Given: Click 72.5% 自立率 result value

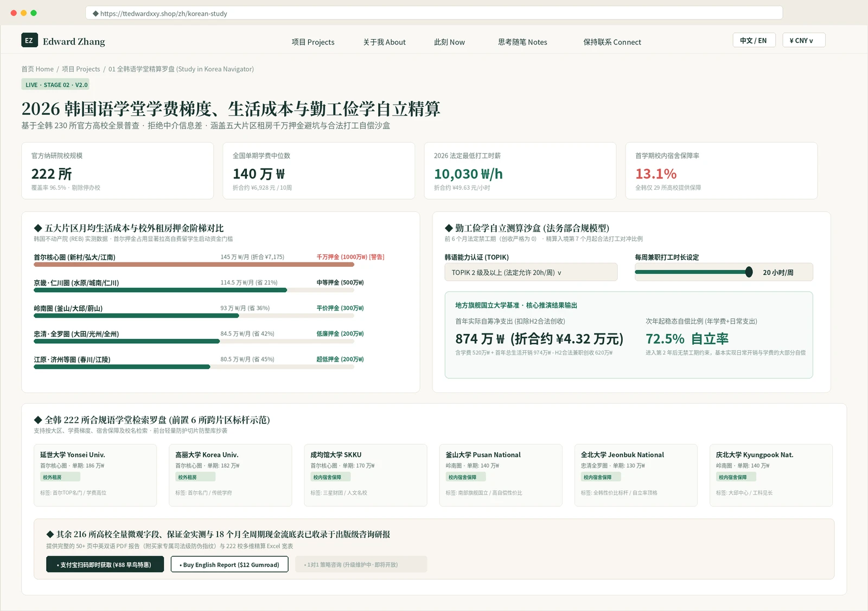Looking at the screenshot, I should [687, 339].
